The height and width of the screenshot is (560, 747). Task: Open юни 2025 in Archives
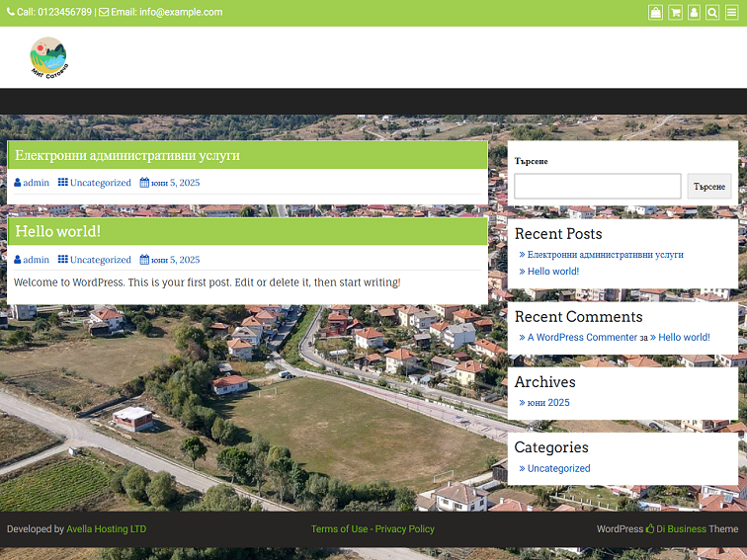coord(547,403)
